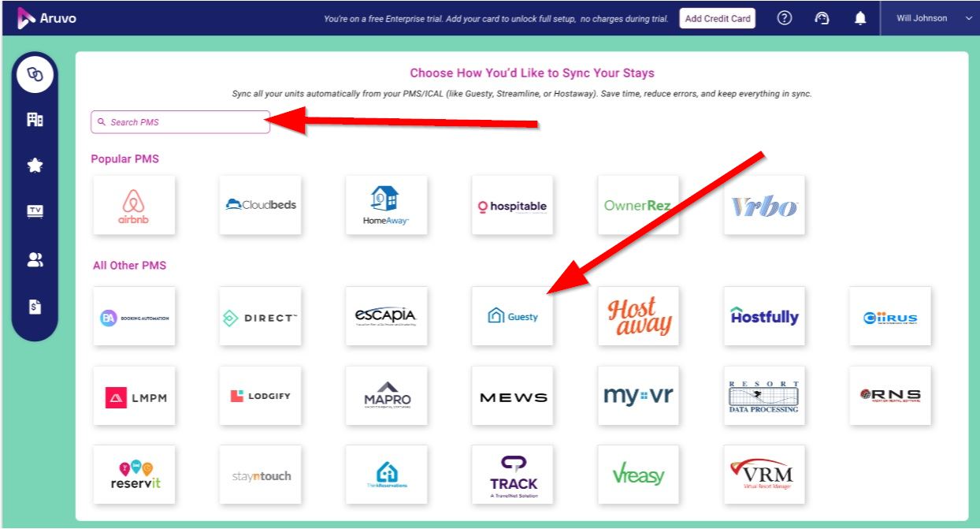Choose the TRACK PMS card
The height and width of the screenshot is (529, 980).
(x=512, y=475)
